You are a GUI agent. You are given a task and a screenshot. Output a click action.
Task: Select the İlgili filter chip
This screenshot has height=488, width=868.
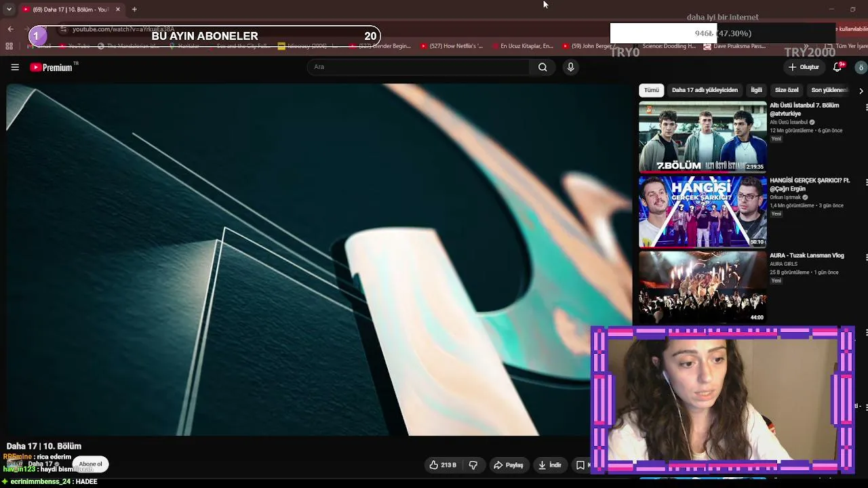click(x=756, y=90)
